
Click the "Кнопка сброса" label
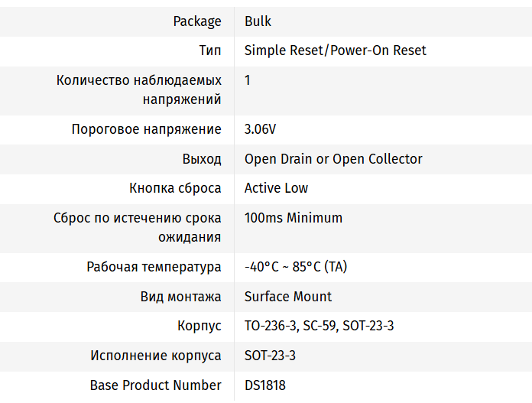pyautogui.click(x=175, y=188)
